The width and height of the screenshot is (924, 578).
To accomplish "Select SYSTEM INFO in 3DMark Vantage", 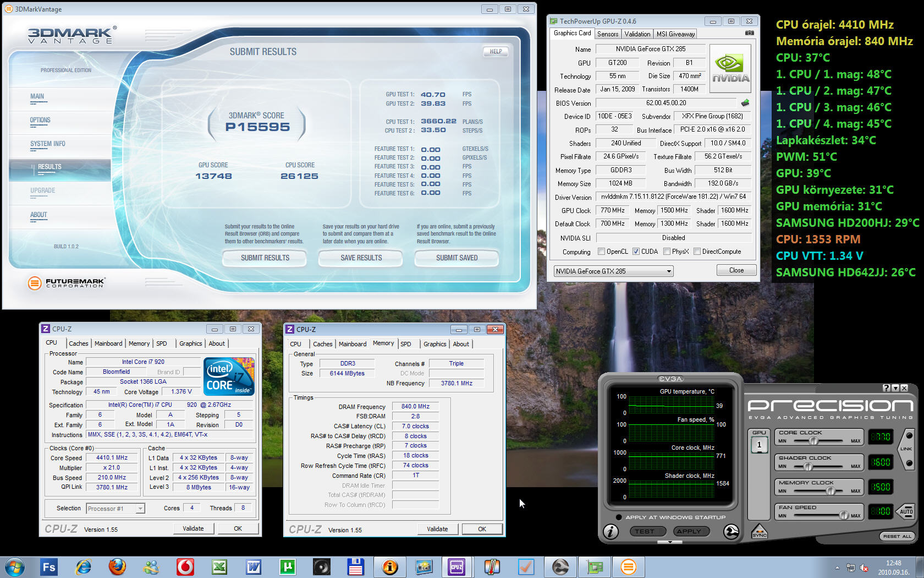I will 48,144.
